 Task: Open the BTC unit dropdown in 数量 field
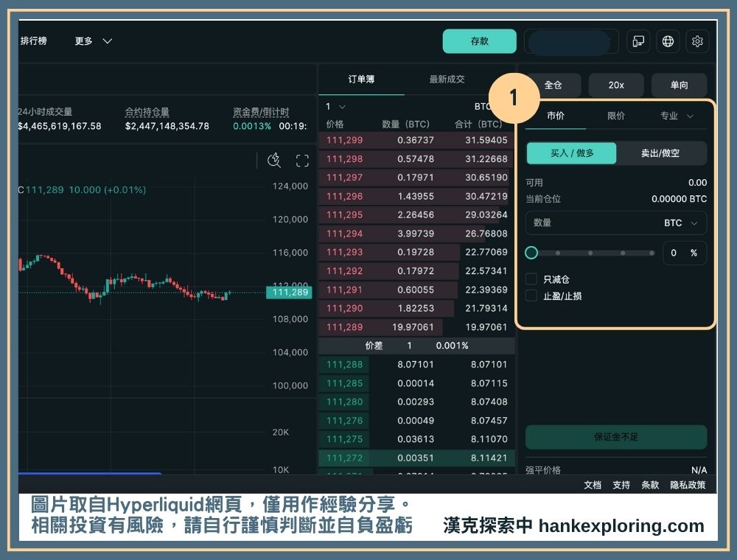tap(681, 223)
